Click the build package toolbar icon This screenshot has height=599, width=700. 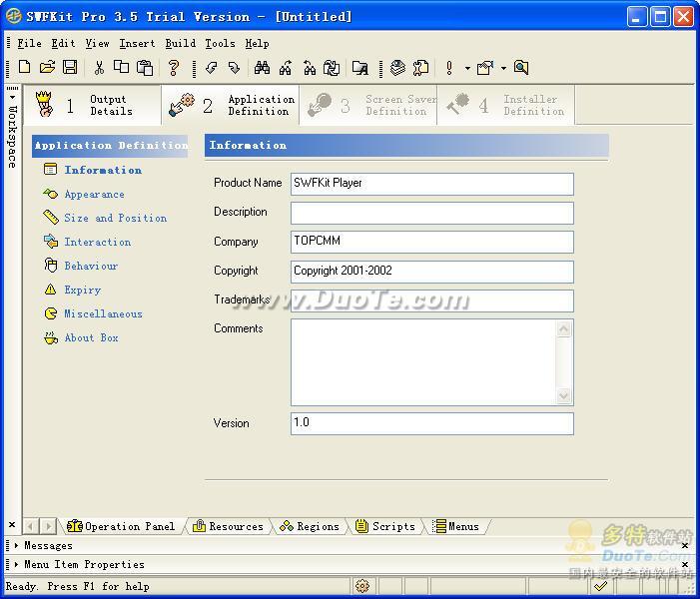[485, 68]
